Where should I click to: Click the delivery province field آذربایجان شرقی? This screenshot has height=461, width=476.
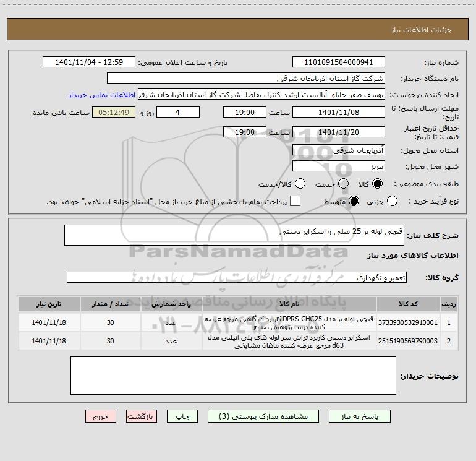(x=339, y=150)
